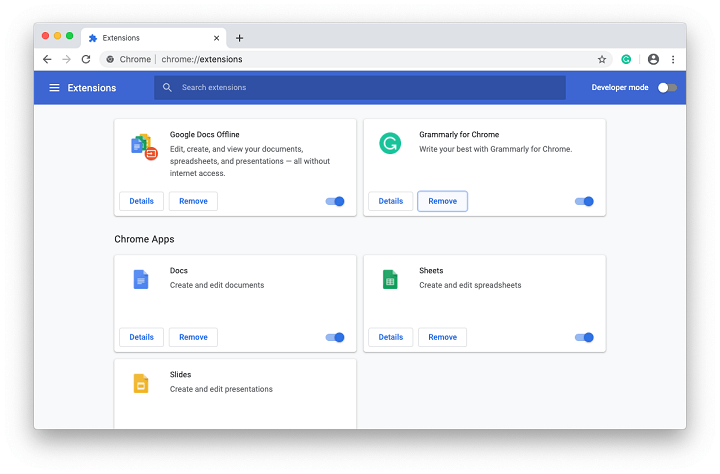Viewport: 720px width, 474px height.
Task: Open Details for the Docs app
Action: point(141,337)
